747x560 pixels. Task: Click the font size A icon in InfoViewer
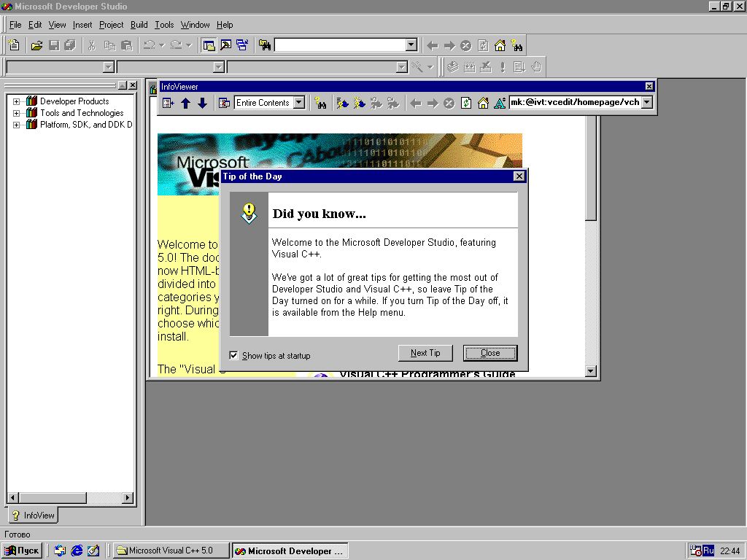(500, 103)
